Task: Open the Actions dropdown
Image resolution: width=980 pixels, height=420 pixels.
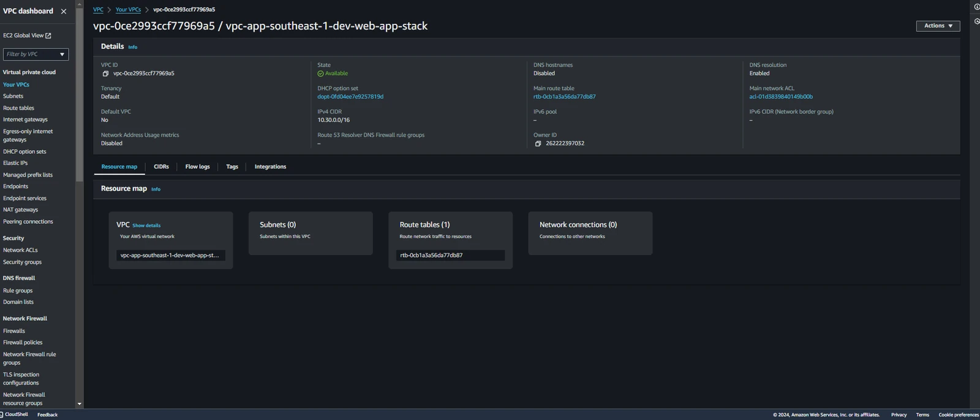Action: pos(938,26)
